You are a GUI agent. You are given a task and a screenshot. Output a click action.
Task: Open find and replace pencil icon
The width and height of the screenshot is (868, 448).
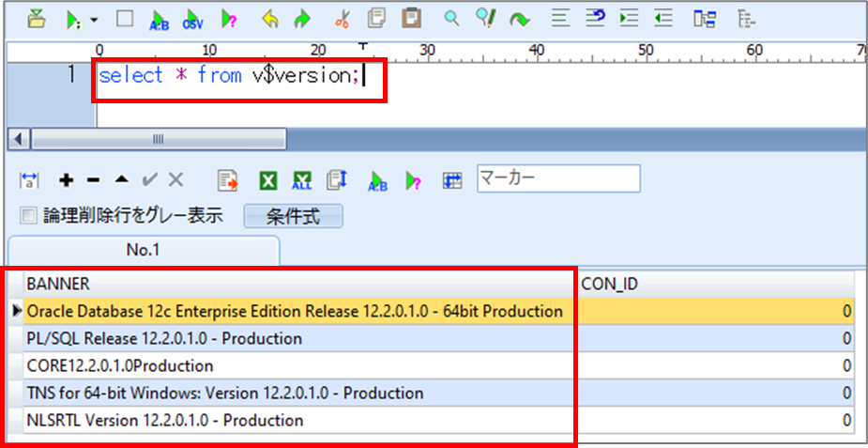click(x=485, y=20)
